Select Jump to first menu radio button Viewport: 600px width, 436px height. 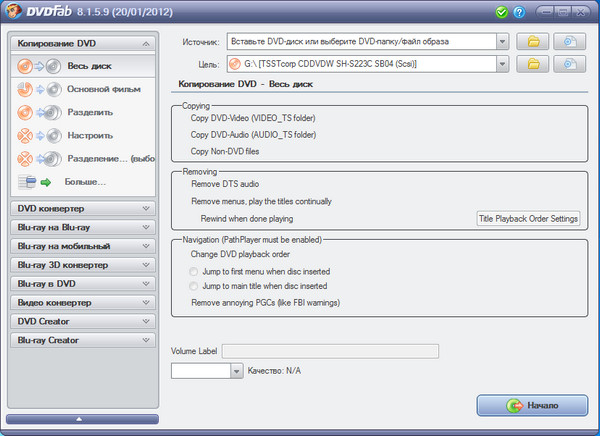pos(194,271)
